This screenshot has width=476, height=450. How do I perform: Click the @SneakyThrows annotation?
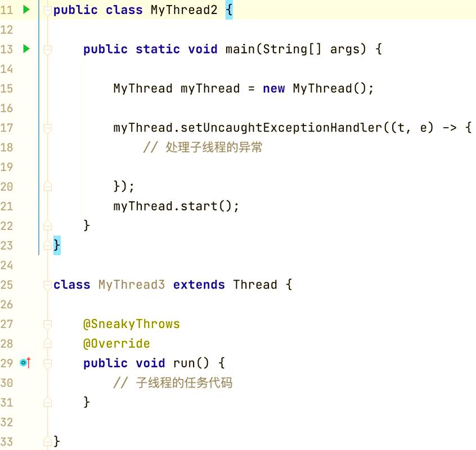pyautogui.click(x=132, y=324)
